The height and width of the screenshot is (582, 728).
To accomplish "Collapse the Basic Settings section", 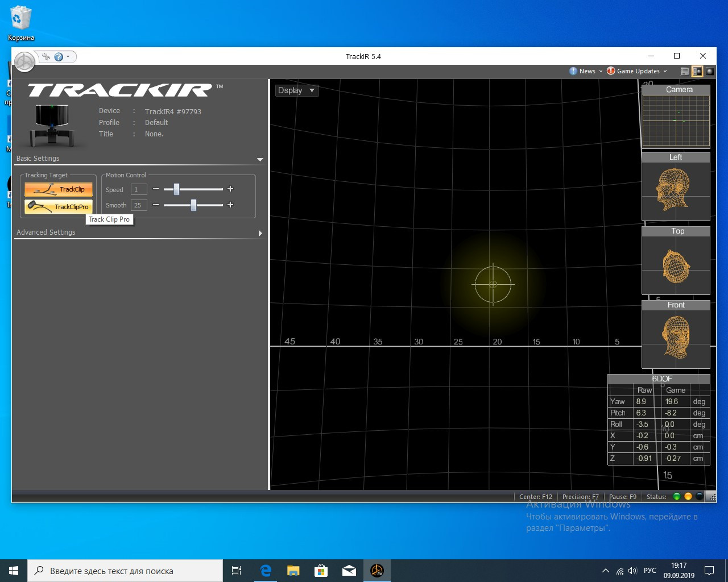I will [260, 160].
